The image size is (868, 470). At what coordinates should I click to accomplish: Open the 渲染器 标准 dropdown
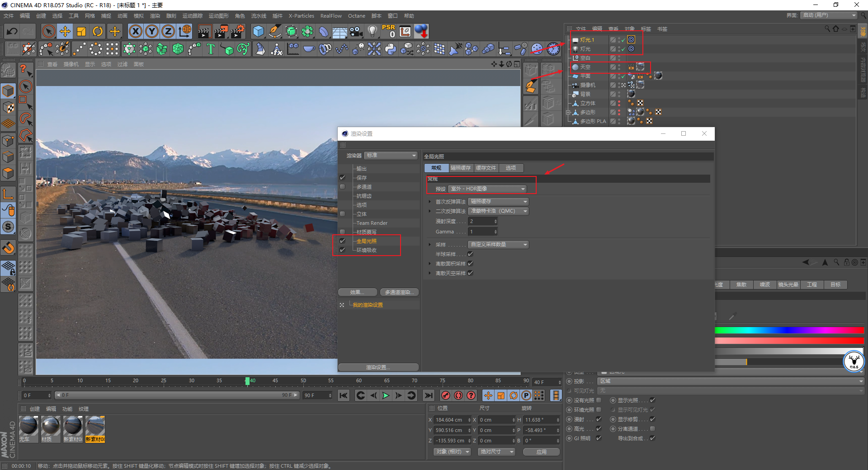391,156
